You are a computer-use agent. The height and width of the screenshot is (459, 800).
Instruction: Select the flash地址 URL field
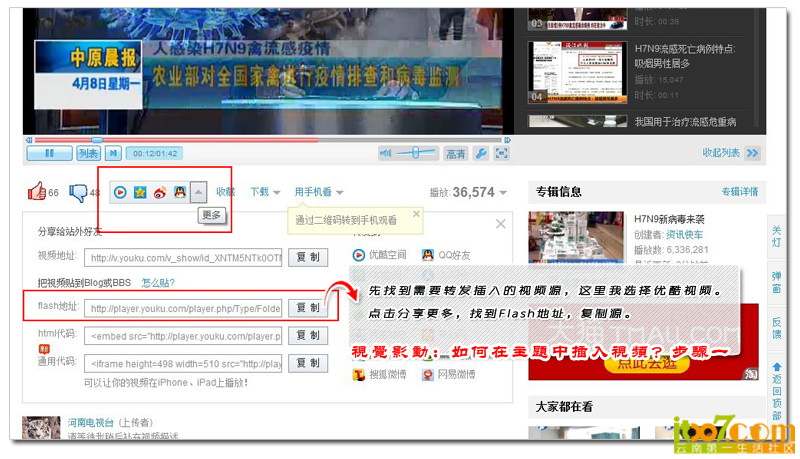[183, 308]
